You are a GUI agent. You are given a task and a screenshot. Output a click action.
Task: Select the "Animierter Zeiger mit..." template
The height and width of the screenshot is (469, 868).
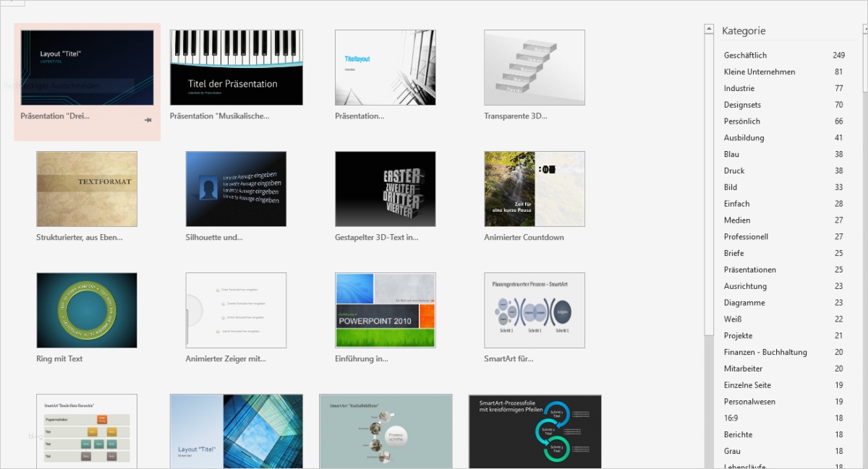pos(236,310)
